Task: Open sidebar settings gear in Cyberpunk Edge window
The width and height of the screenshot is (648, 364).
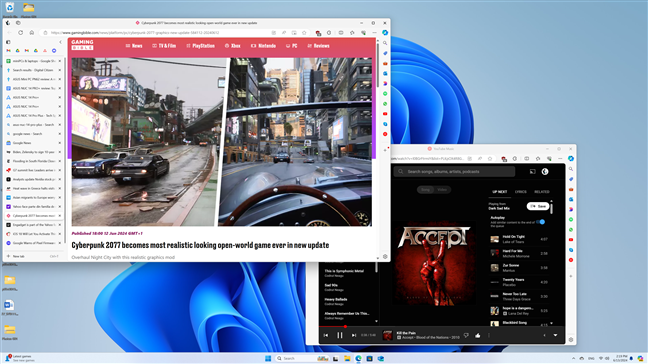Action: tap(385, 257)
